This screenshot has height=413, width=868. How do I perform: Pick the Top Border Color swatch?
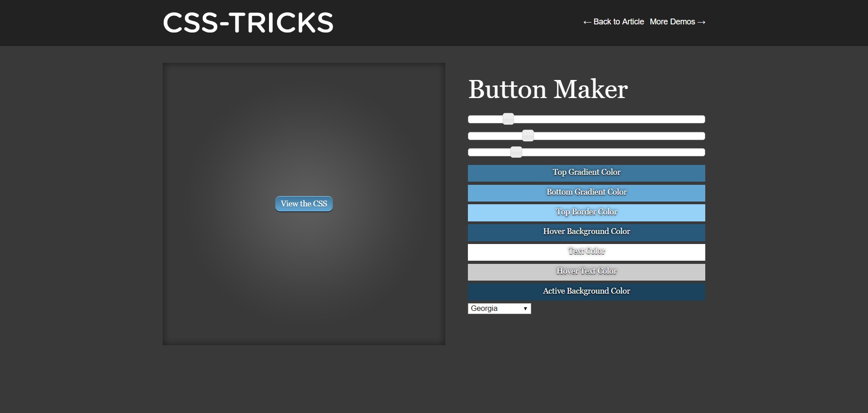click(586, 213)
